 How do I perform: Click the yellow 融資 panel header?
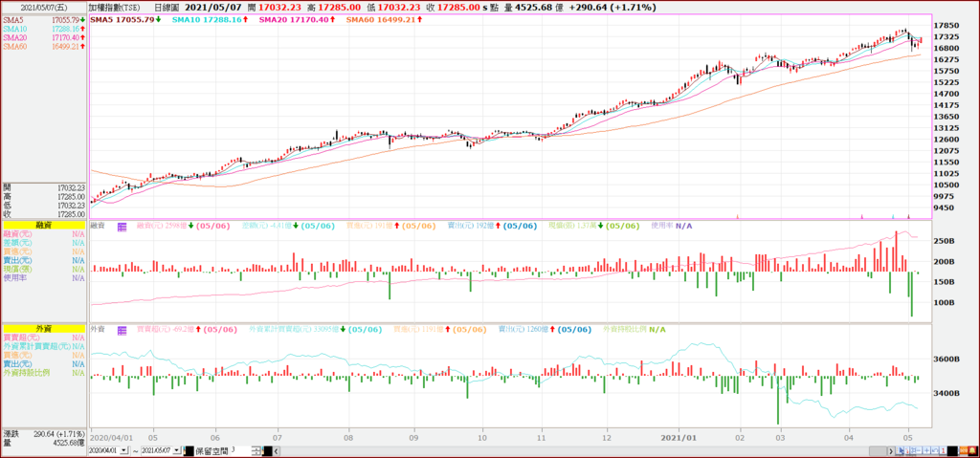[44, 225]
